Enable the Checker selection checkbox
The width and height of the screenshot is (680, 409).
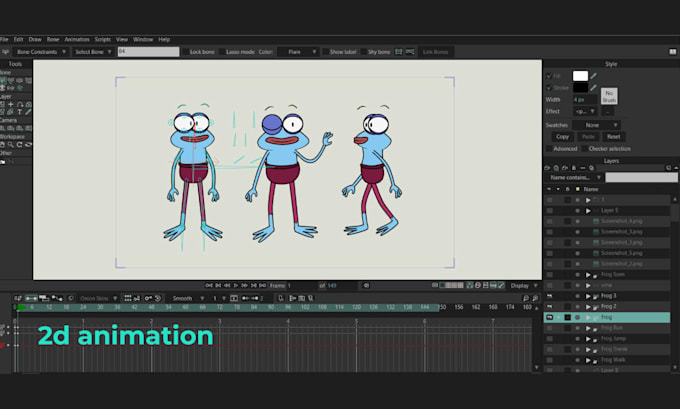pyautogui.click(x=585, y=149)
